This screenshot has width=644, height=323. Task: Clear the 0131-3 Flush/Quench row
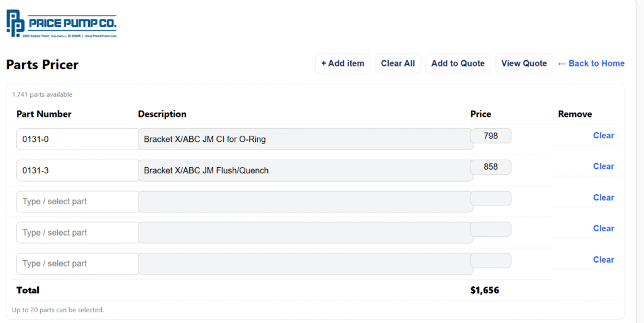point(603,167)
